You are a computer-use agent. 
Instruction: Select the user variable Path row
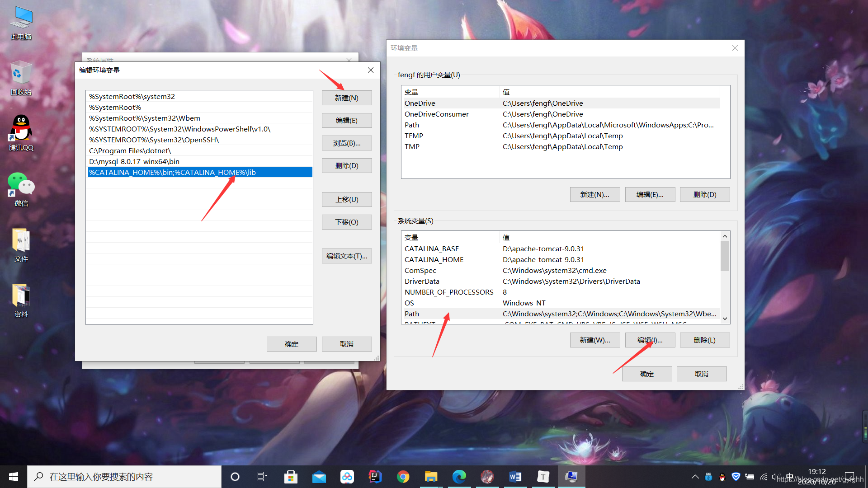click(x=561, y=125)
